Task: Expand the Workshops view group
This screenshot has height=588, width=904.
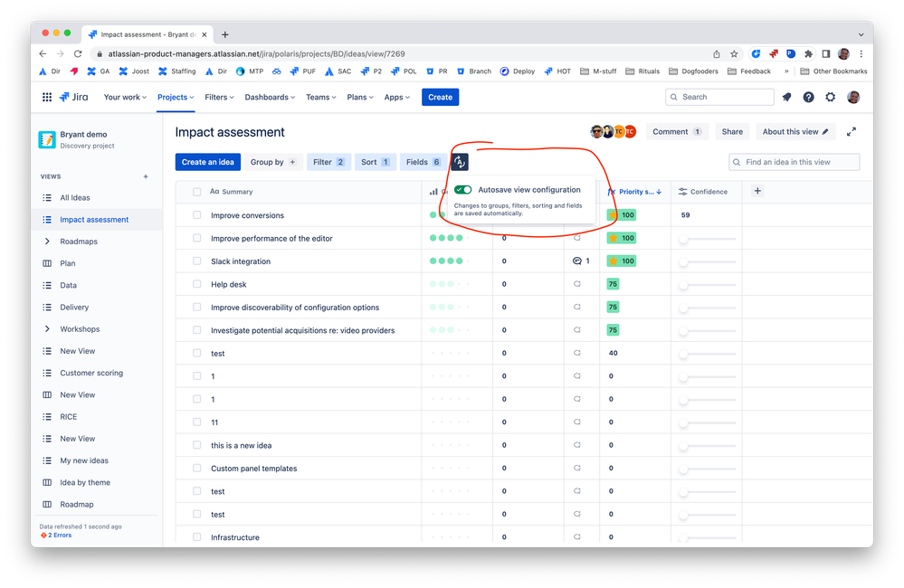Action: tap(47, 329)
